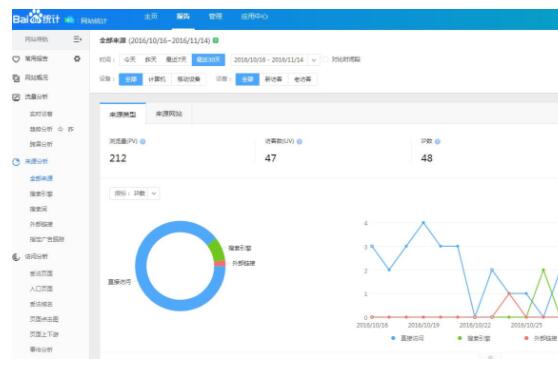Click the 网站概况 overview icon
The image size is (558, 369).
[x=16, y=78]
